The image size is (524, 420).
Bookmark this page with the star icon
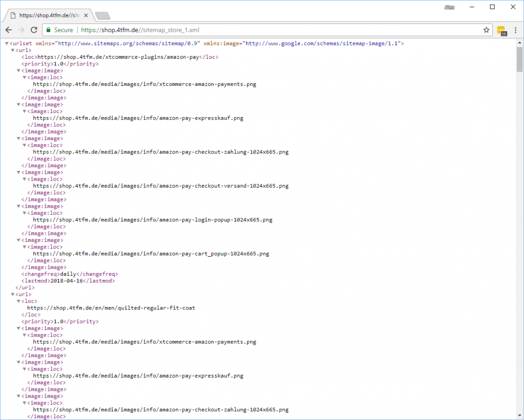[x=486, y=30]
